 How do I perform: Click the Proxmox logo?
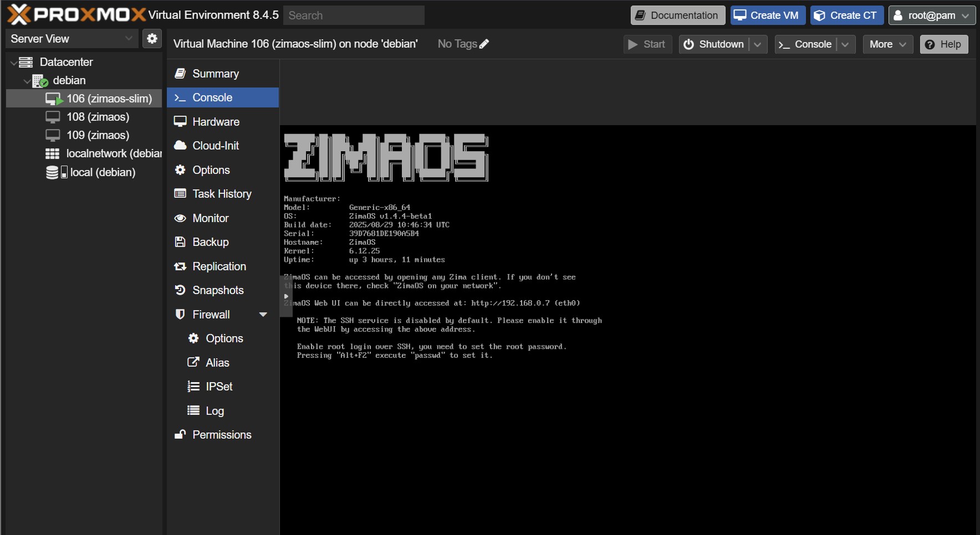coord(76,15)
